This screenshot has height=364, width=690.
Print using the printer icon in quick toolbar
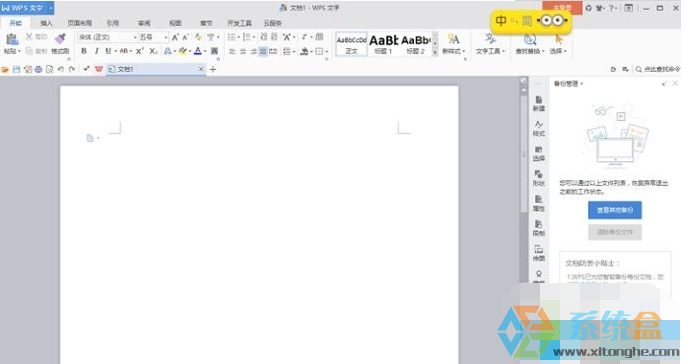[x=38, y=69]
